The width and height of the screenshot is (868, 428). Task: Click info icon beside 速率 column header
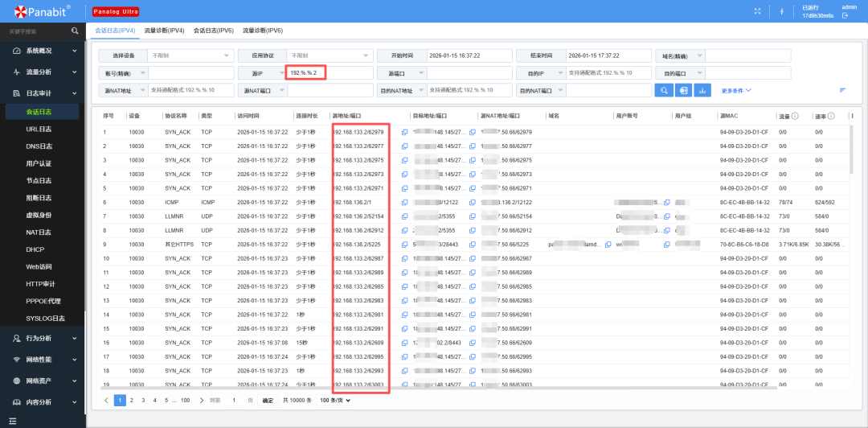pyautogui.click(x=832, y=116)
